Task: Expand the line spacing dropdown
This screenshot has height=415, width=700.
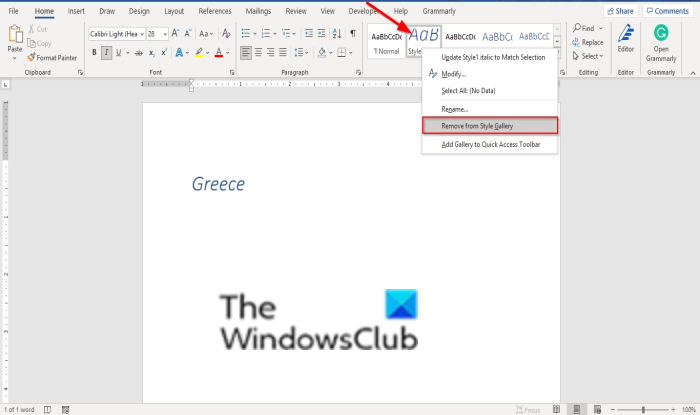Action: (306, 53)
